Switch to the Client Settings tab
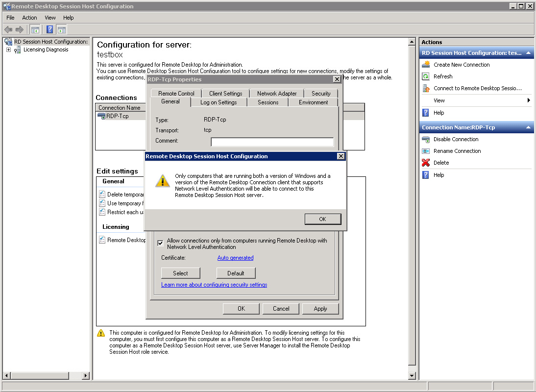Screen dimensions: 536x392 [x=225, y=93]
